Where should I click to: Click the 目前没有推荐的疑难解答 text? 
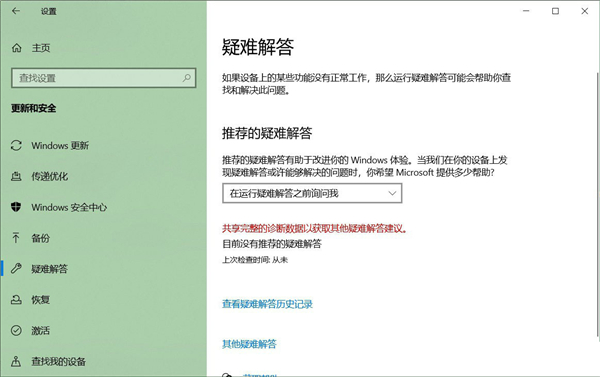tap(272, 244)
